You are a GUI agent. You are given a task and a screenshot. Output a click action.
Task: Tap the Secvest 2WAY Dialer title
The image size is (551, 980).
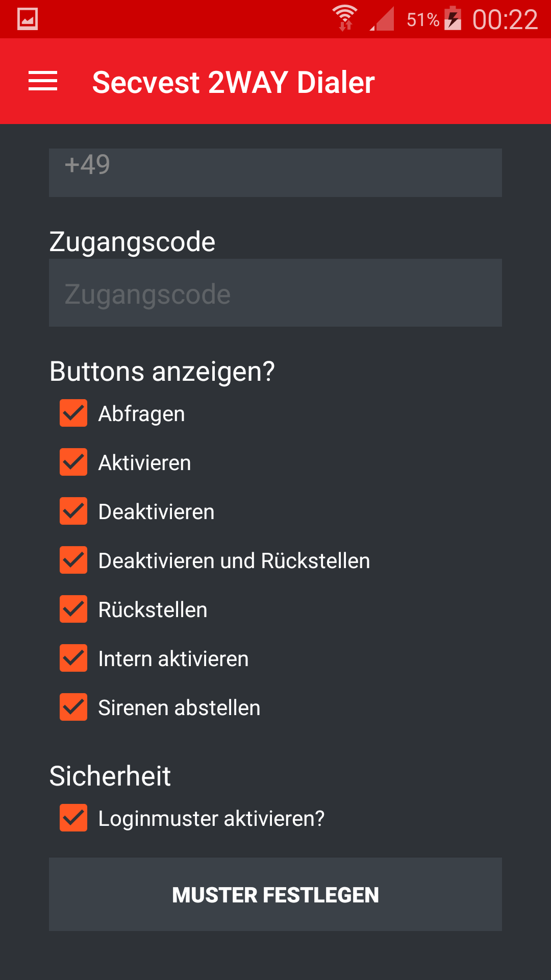[233, 82]
